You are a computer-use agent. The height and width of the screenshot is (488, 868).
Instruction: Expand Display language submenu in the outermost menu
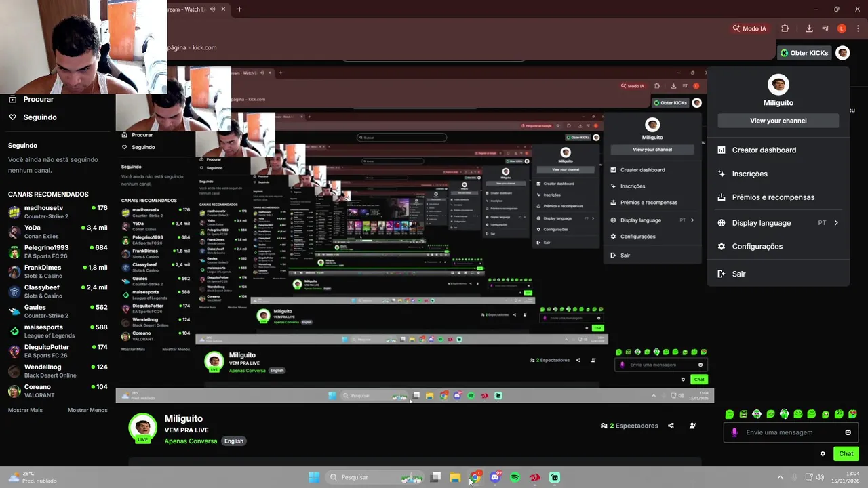pos(778,223)
